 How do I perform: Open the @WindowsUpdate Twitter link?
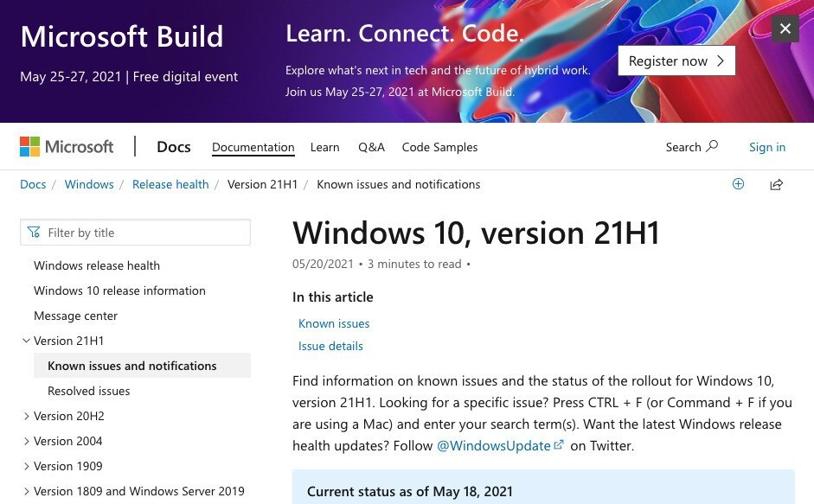(x=500, y=446)
